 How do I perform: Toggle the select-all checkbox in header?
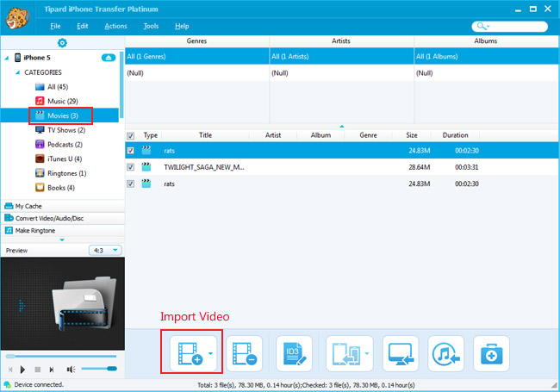131,135
